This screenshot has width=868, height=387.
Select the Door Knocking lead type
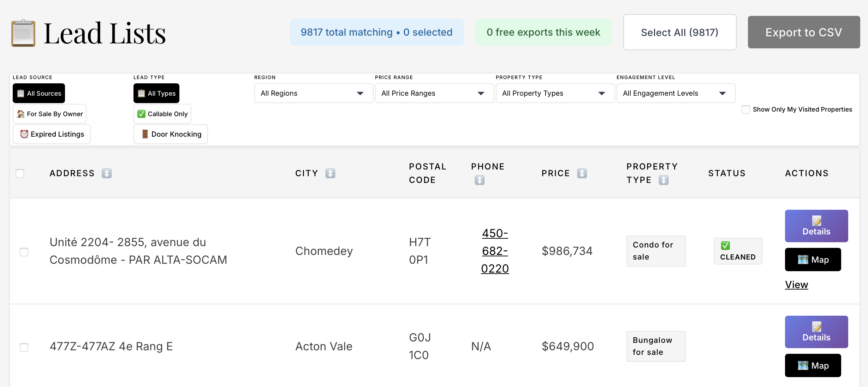tap(171, 134)
